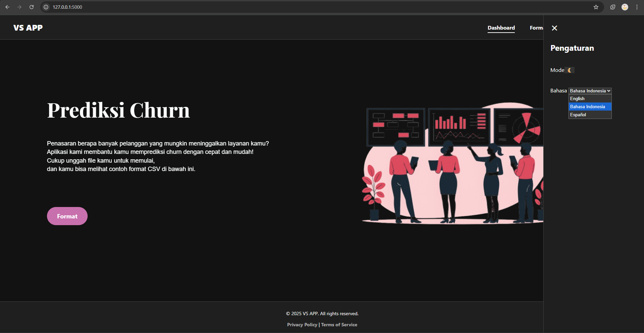
Task: Click the VS APP logo
Action: pos(28,28)
